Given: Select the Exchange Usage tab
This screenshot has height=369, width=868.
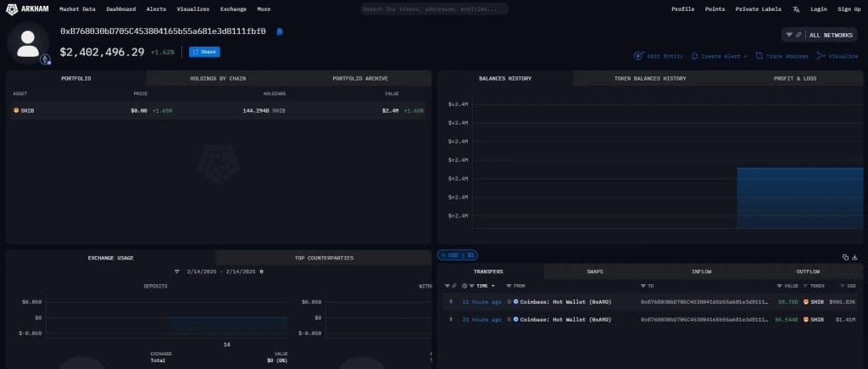Looking at the screenshot, I should point(111,258).
